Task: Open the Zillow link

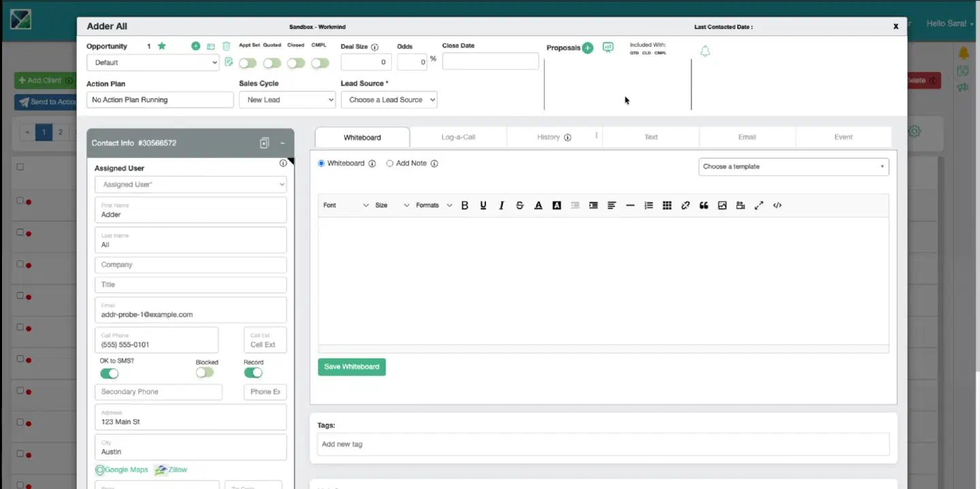Action: [x=171, y=470]
